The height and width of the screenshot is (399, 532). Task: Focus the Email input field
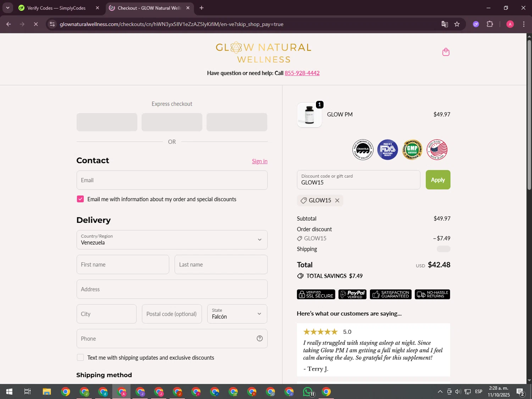pos(172,180)
